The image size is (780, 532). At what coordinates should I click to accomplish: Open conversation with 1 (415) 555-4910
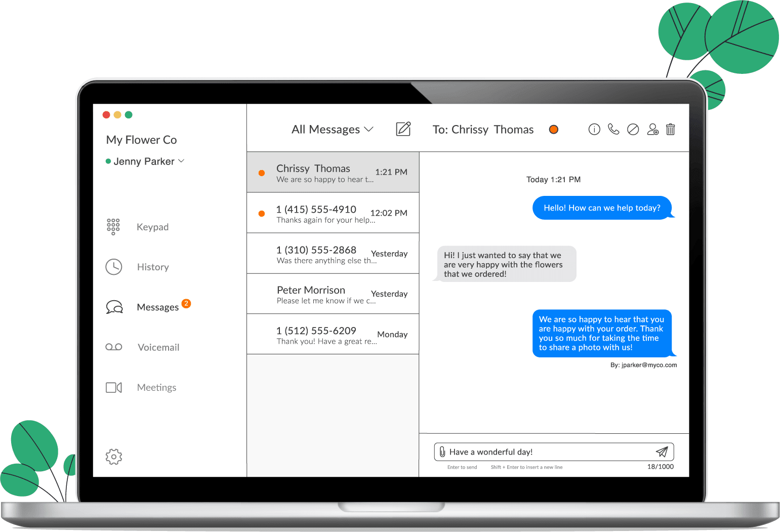coord(333,213)
